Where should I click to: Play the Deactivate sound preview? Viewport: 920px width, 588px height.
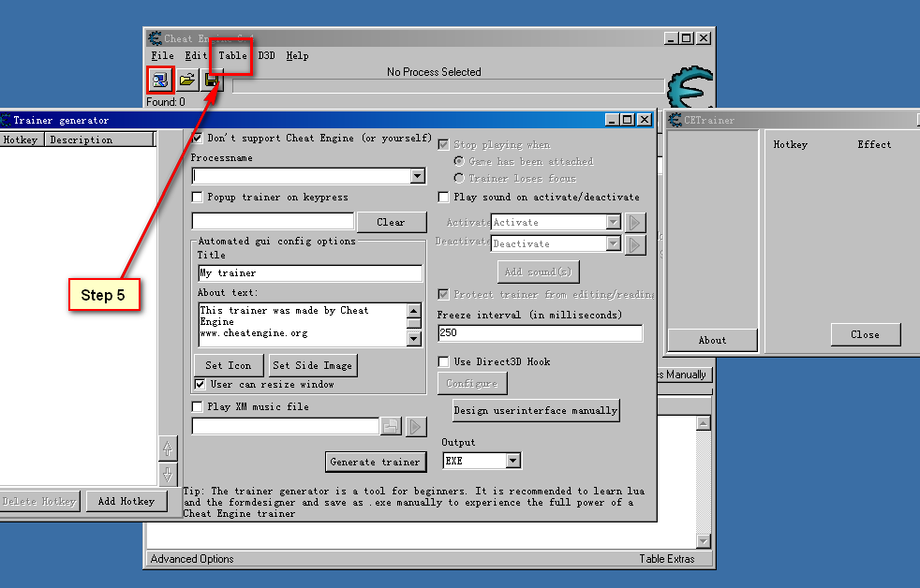634,243
